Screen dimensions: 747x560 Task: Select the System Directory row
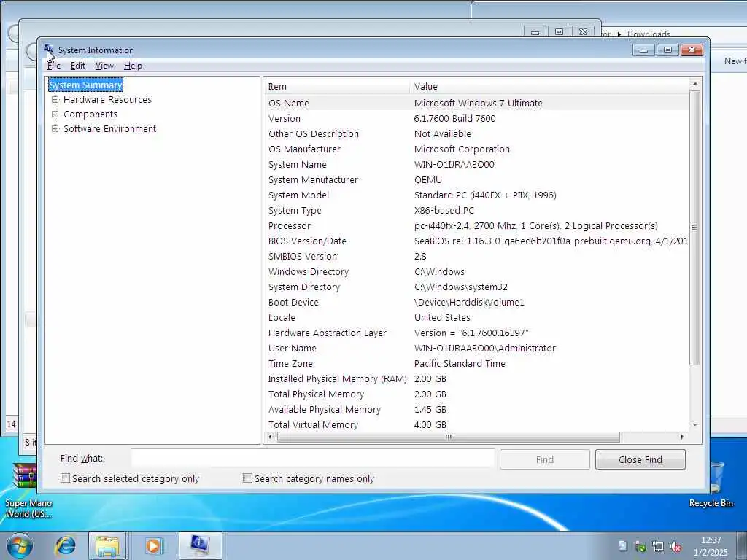[x=476, y=287]
